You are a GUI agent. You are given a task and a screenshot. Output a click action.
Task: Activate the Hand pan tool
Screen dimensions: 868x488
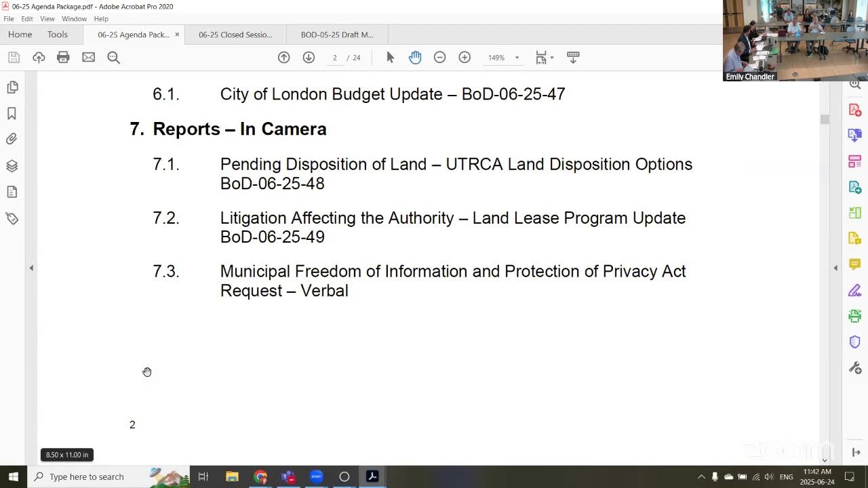[415, 58]
